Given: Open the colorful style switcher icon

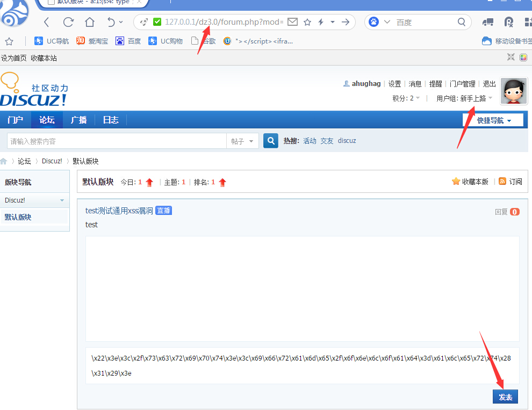Looking at the screenshot, I should click(x=523, y=57).
